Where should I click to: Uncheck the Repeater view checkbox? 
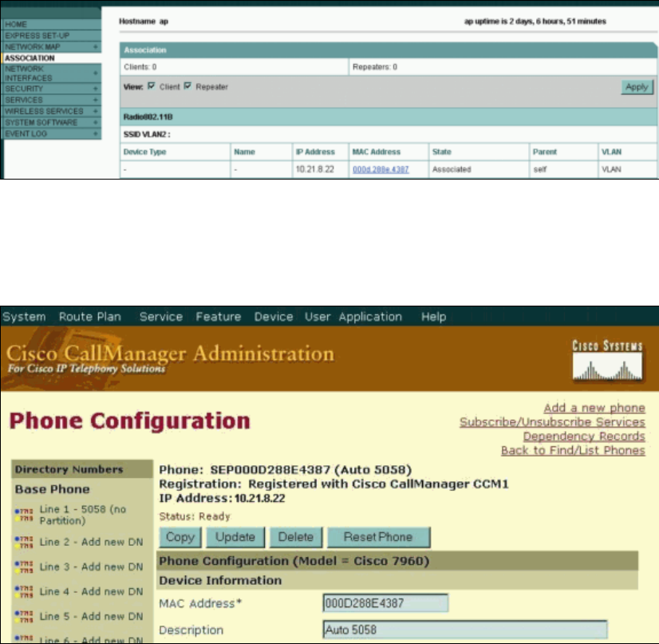pos(187,86)
